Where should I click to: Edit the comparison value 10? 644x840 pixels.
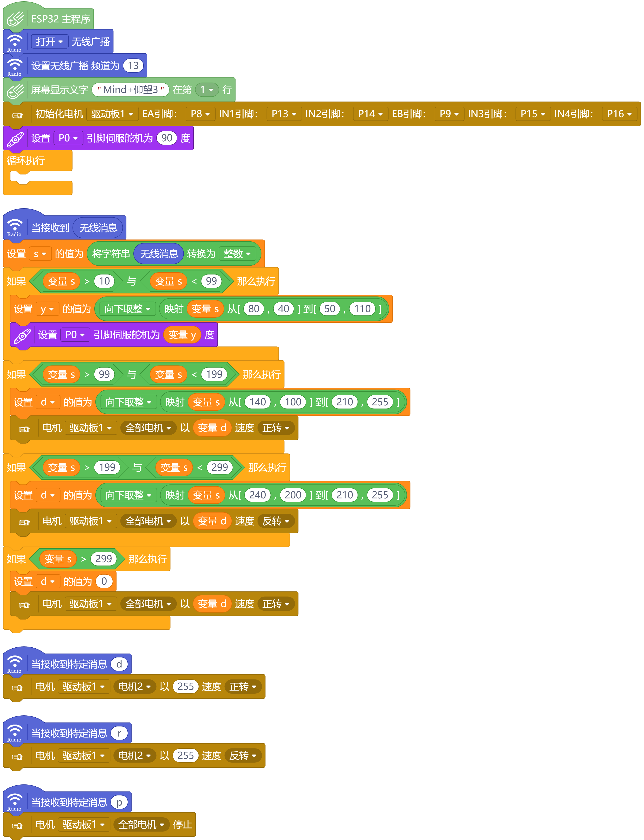coord(104,281)
